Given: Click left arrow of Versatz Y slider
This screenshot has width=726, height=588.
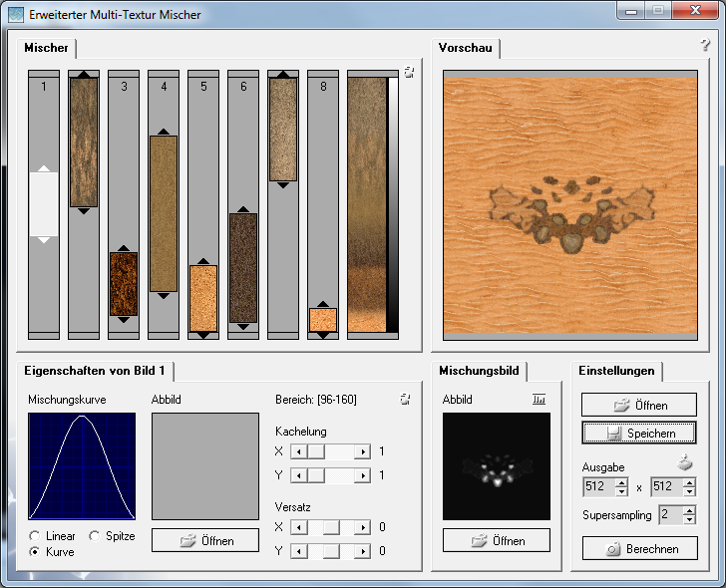Looking at the screenshot, I should [x=298, y=551].
